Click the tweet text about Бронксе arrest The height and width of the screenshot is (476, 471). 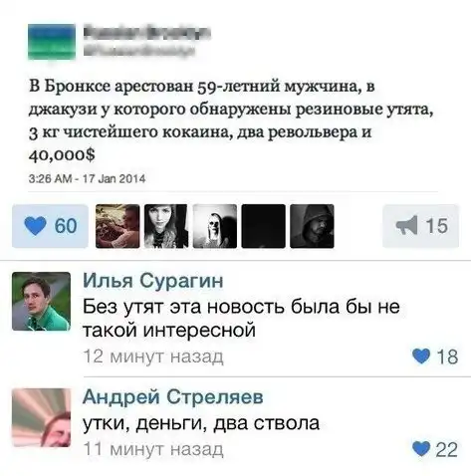coord(231,120)
